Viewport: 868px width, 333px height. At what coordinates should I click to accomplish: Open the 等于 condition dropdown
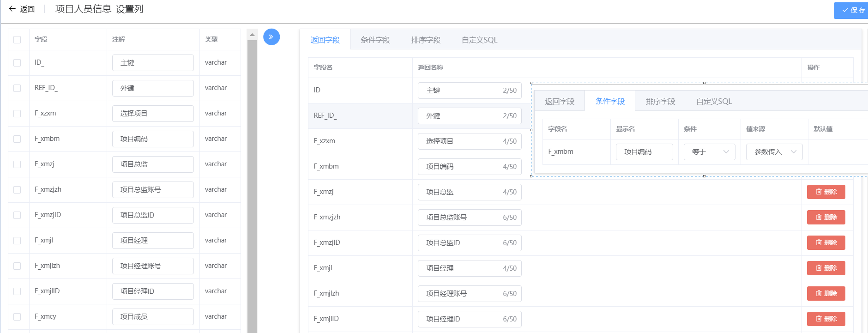pyautogui.click(x=709, y=152)
